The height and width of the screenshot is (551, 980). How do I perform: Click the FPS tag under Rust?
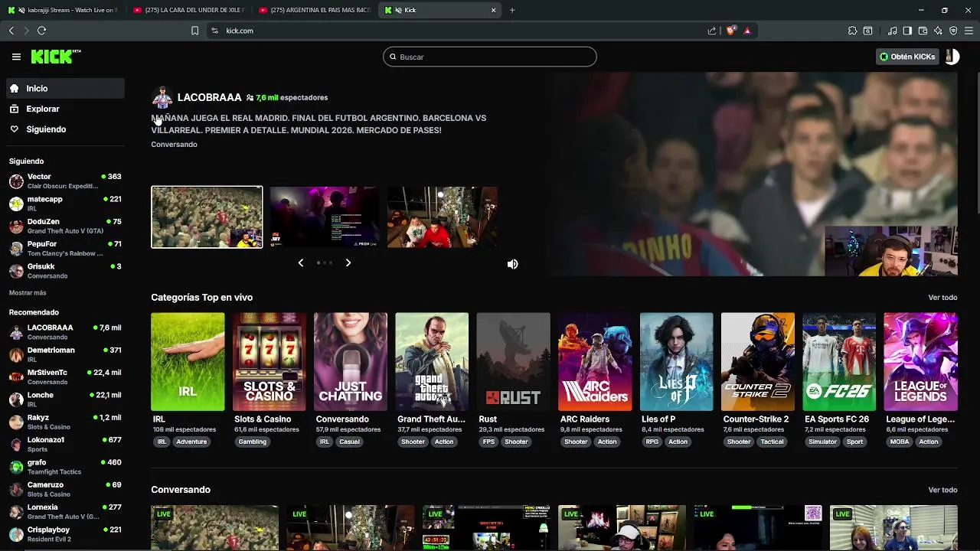click(x=488, y=442)
